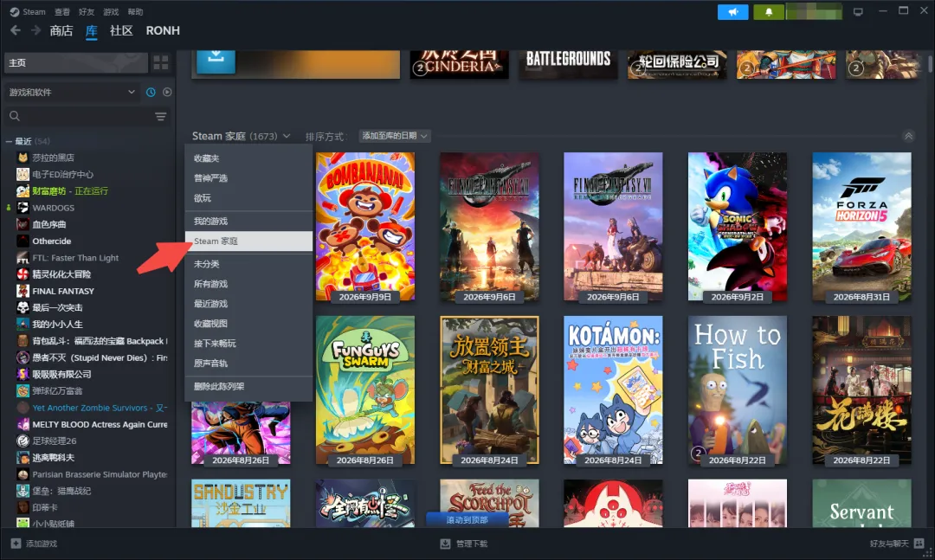This screenshot has height=560, width=935.
Task: Open 管理下载 downloads manager
Action: click(464, 544)
